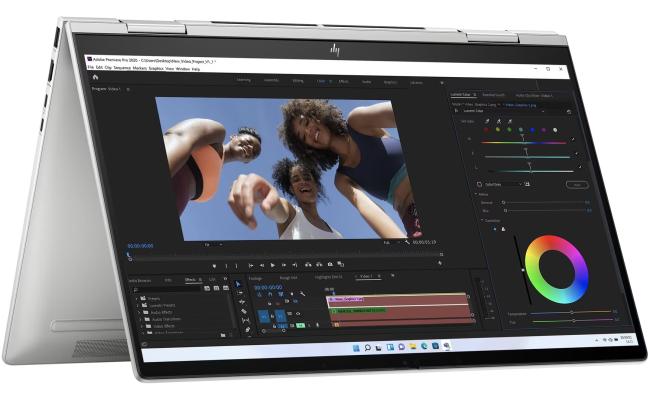Select the Lumetri Color panel tab
The height and width of the screenshot is (400, 650).
pos(461,95)
